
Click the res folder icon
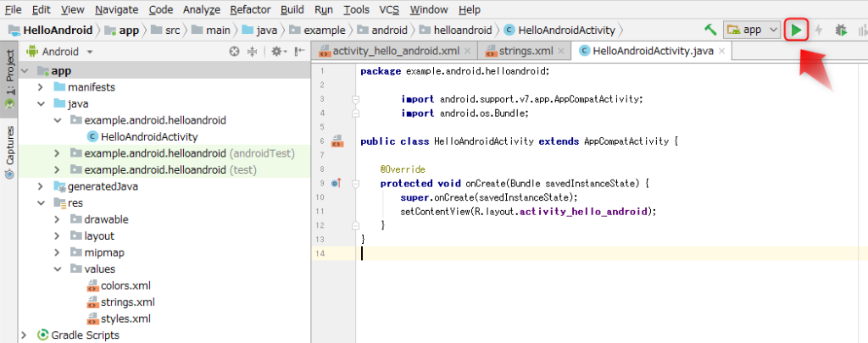pos(59,203)
